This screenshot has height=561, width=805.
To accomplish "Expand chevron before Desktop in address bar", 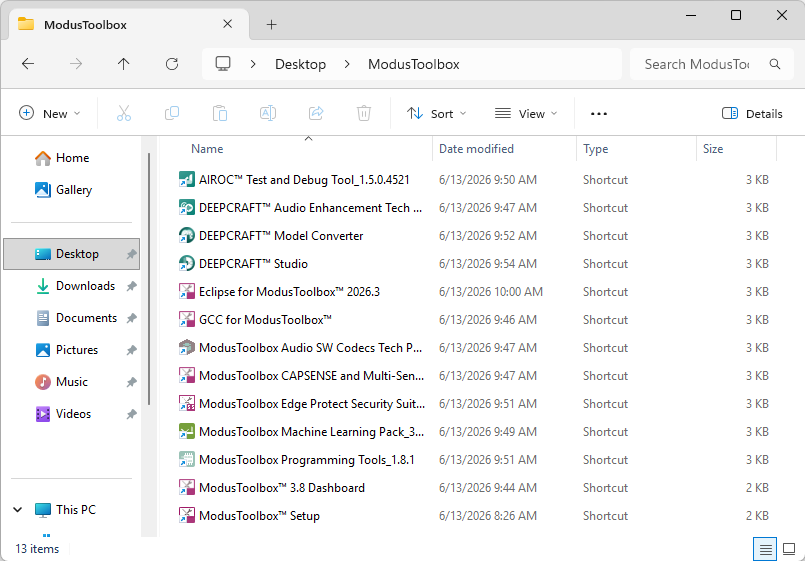I will 253,64.
